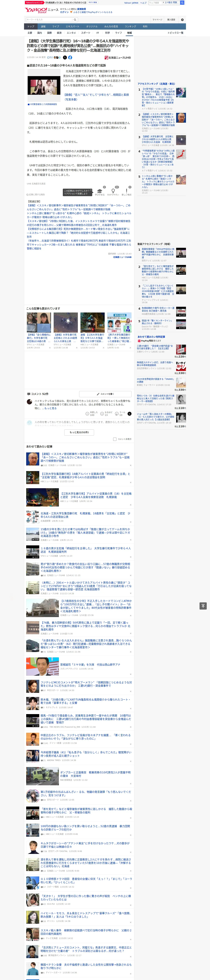Play video ranking item 1 thumbnail
The image size is (210, 980).
[x=181, y=253]
